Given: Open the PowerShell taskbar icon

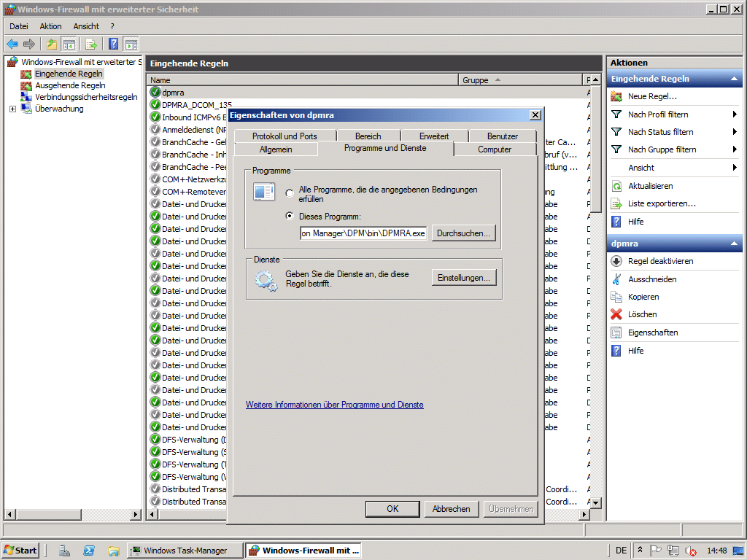Looking at the screenshot, I should [89, 551].
